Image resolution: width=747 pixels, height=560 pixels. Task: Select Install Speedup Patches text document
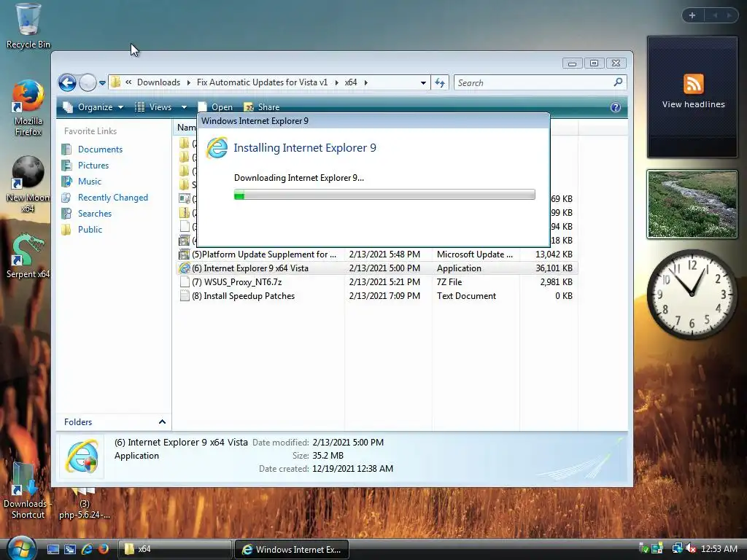376,296
